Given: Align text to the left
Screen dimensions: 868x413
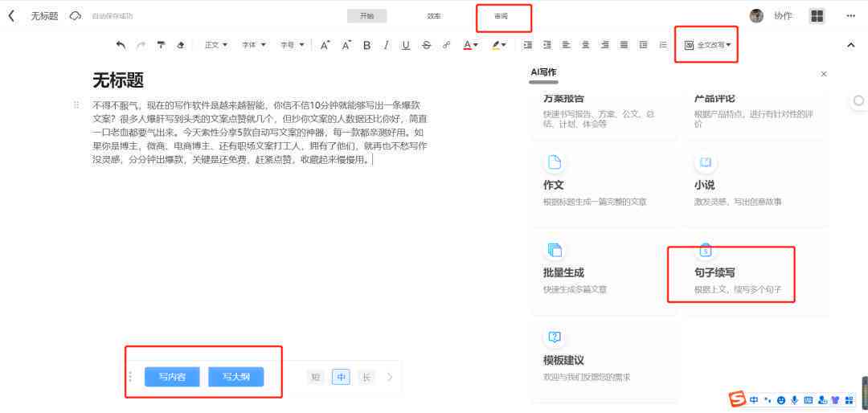Looking at the screenshot, I should tap(567, 45).
